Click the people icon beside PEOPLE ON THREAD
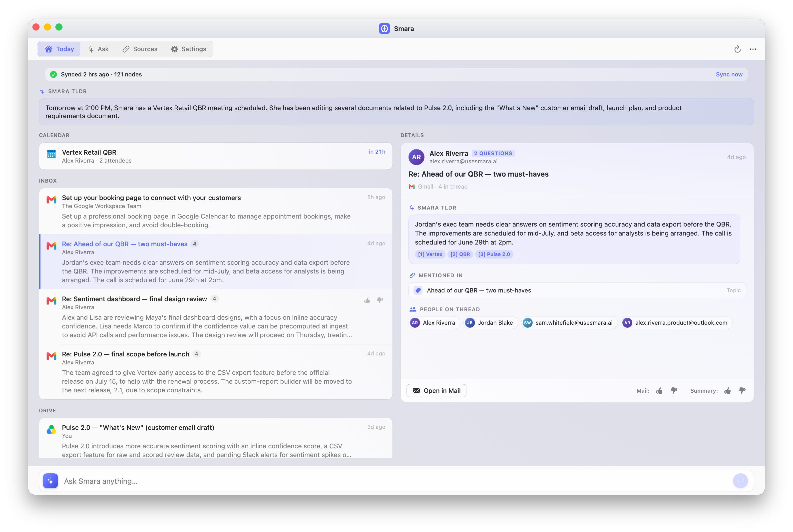Image resolution: width=793 pixels, height=532 pixels. click(x=413, y=309)
